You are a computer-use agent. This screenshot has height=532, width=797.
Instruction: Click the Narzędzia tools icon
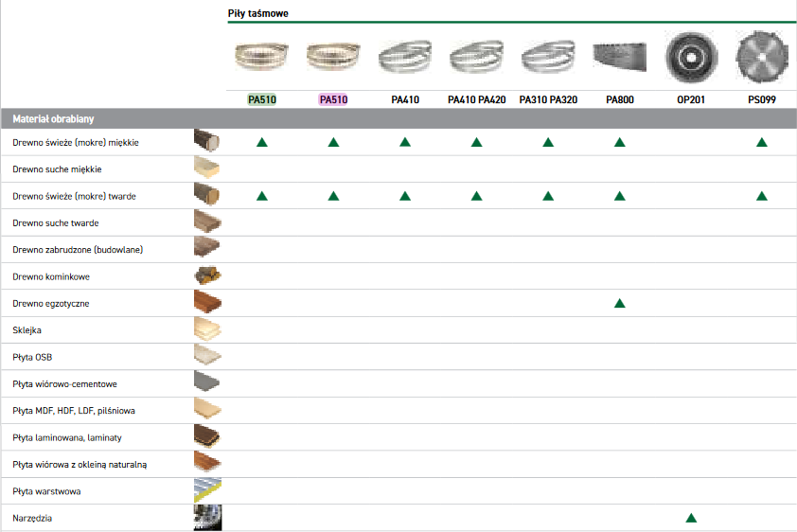(x=207, y=519)
